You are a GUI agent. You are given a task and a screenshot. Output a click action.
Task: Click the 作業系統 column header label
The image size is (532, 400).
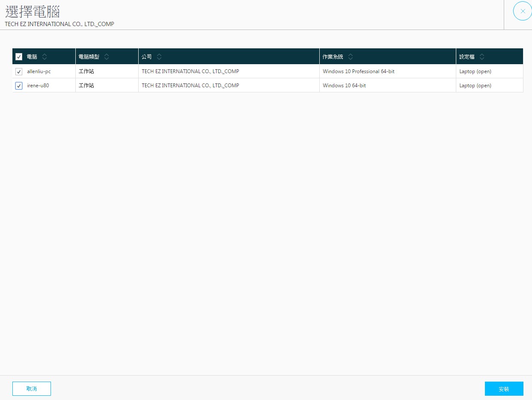333,56
